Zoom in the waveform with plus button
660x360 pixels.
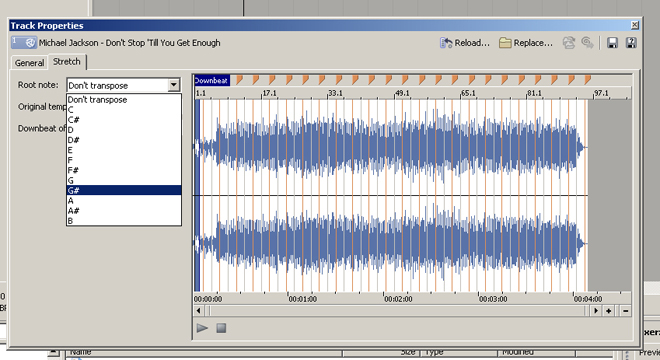pyautogui.click(x=609, y=311)
